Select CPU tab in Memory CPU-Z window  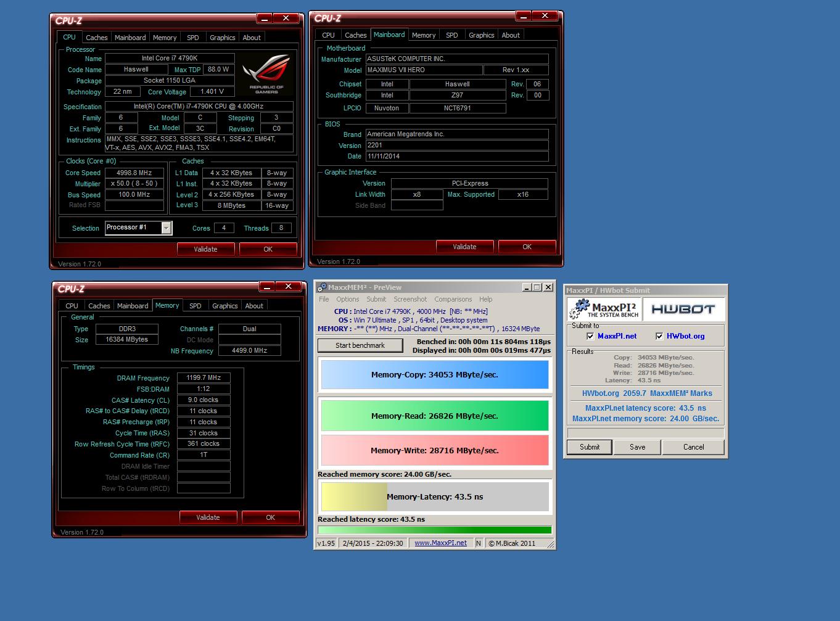(x=72, y=306)
